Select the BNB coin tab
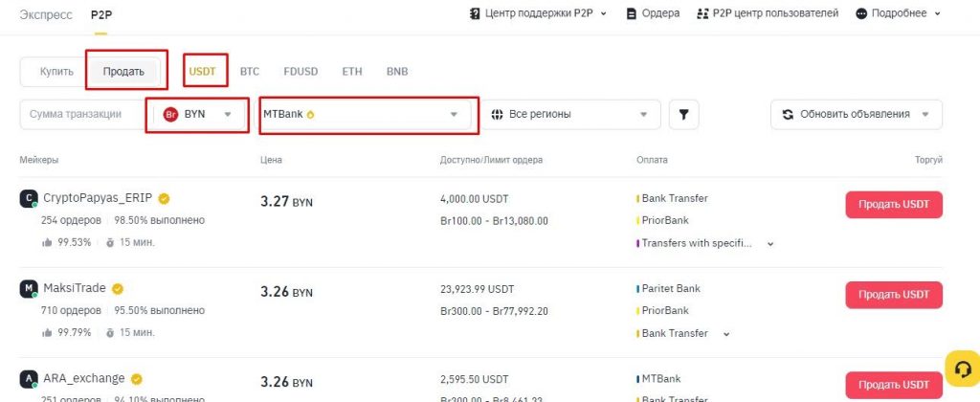The image size is (980, 402). tap(397, 71)
